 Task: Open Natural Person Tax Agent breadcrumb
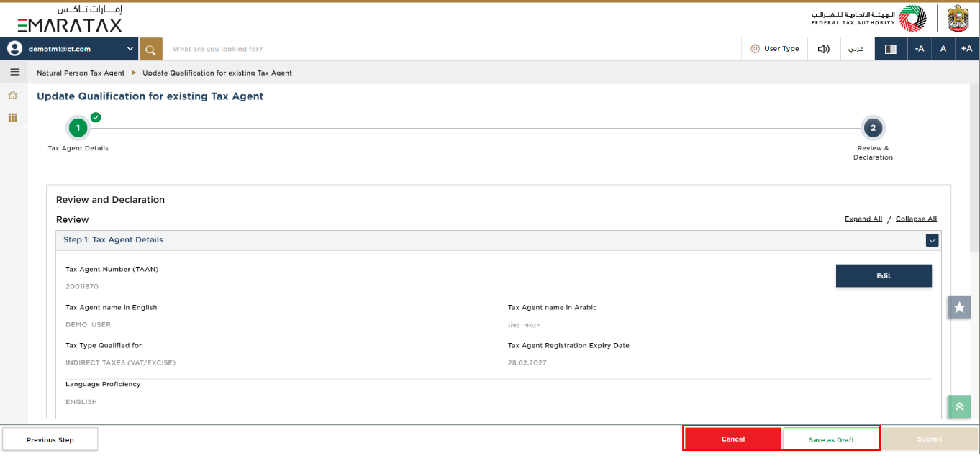(81, 73)
